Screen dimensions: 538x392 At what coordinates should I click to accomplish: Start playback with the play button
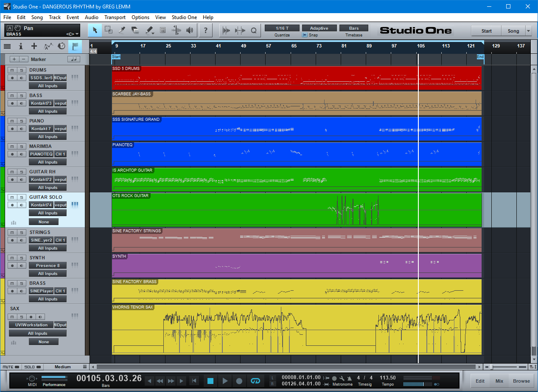(225, 381)
